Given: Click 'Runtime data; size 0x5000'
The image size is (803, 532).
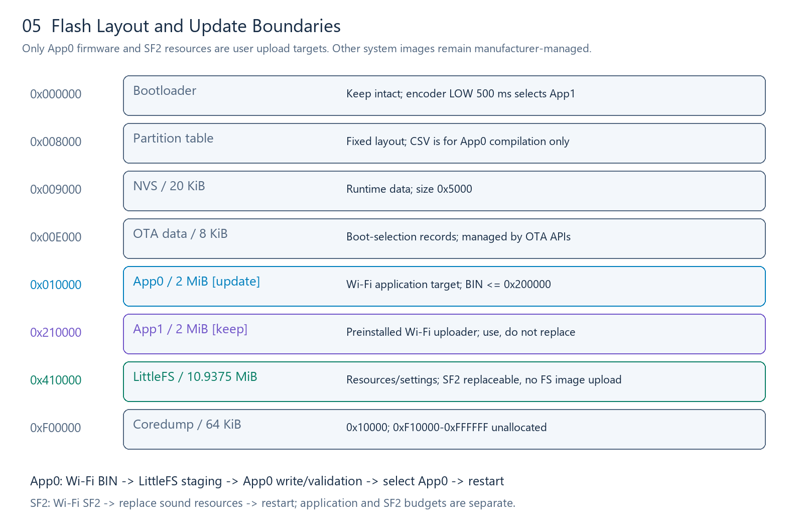Looking at the screenshot, I should click(409, 189).
